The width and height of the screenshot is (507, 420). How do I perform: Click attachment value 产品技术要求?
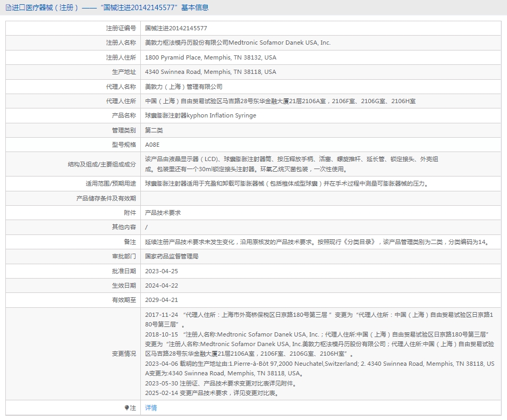coord(163,213)
